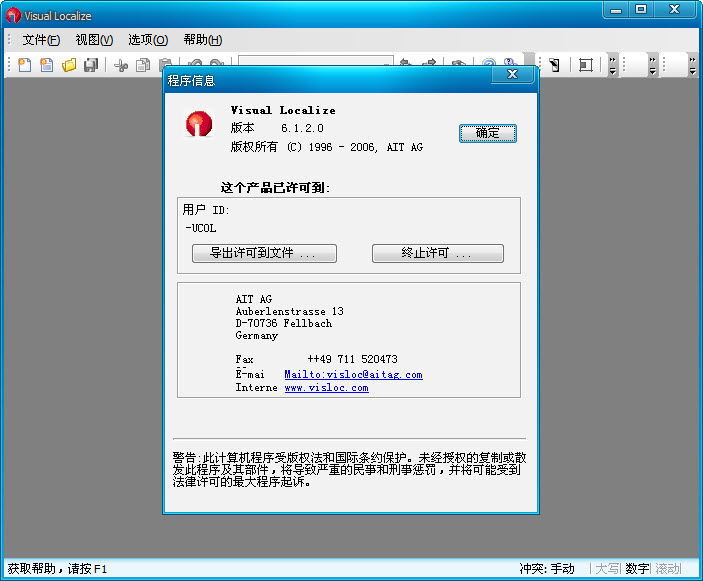Click the first new file toolbar icon
Image resolution: width=703 pixels, height=581 pixels.
24,65
